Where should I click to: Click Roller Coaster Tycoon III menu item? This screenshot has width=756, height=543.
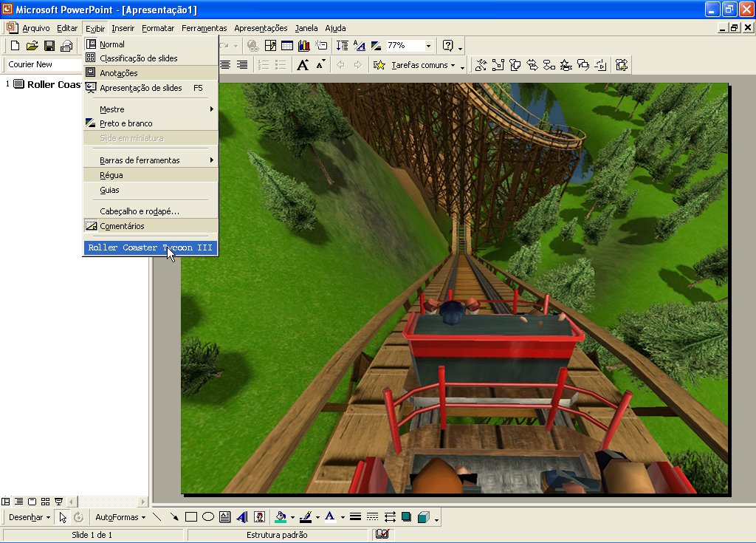coord(151,247)
